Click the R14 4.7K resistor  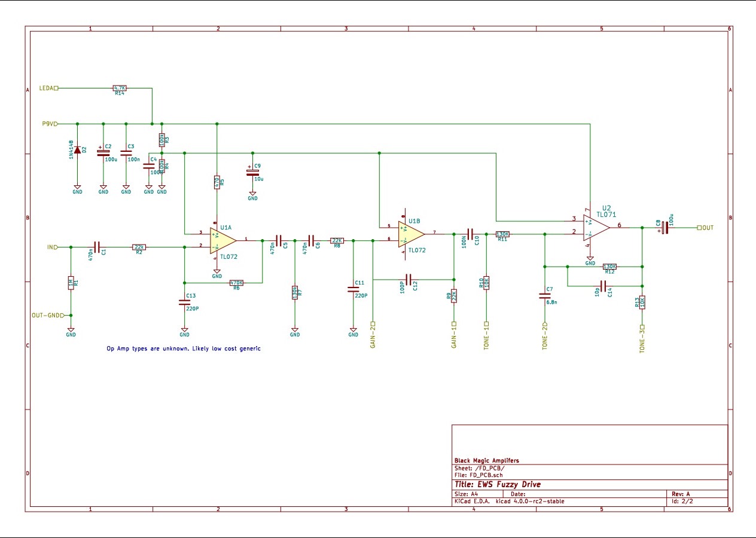(x=120, y=88)
